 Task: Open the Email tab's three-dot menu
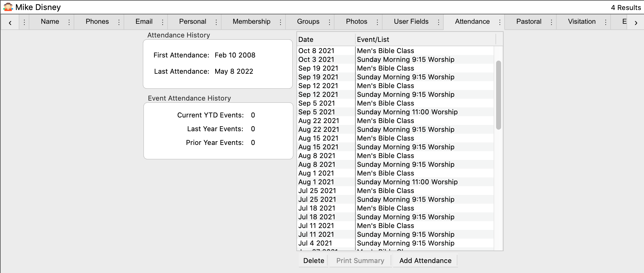pyautogui.click(x=163, y=22)
